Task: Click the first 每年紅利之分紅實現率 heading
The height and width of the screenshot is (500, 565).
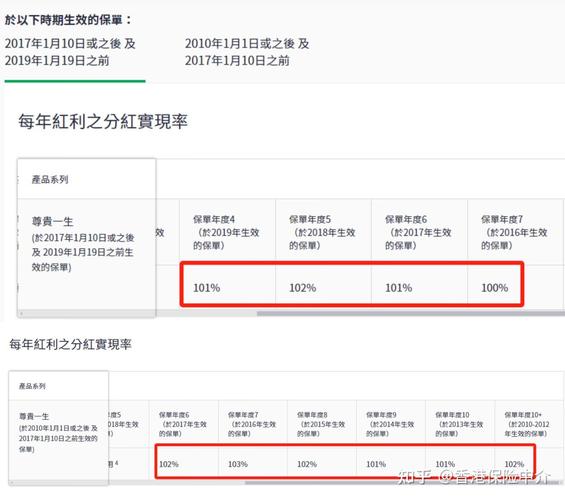Action: (103, 121)
